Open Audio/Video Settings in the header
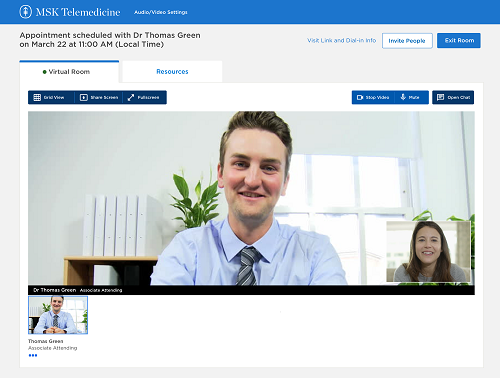The width and height of the screenshot is (500, 378). 161,12
